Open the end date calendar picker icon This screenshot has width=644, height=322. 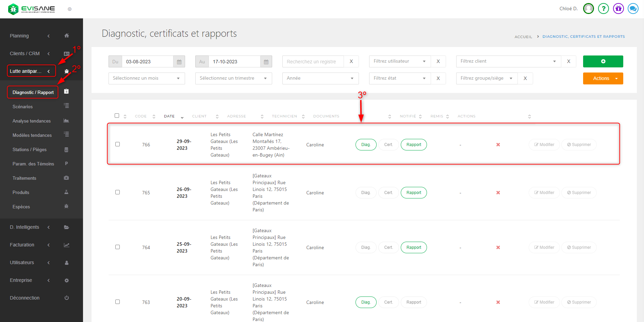pos(266,62)
